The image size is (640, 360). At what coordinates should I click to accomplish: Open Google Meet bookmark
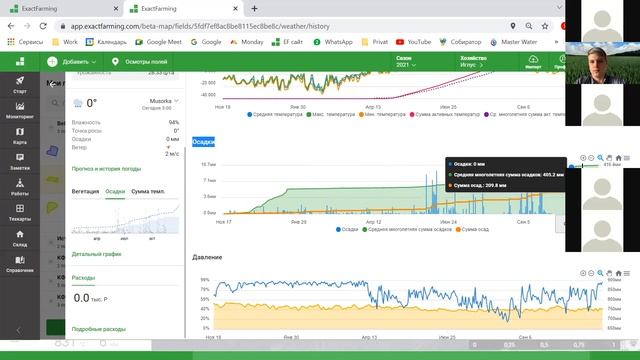tap(158, 42)
